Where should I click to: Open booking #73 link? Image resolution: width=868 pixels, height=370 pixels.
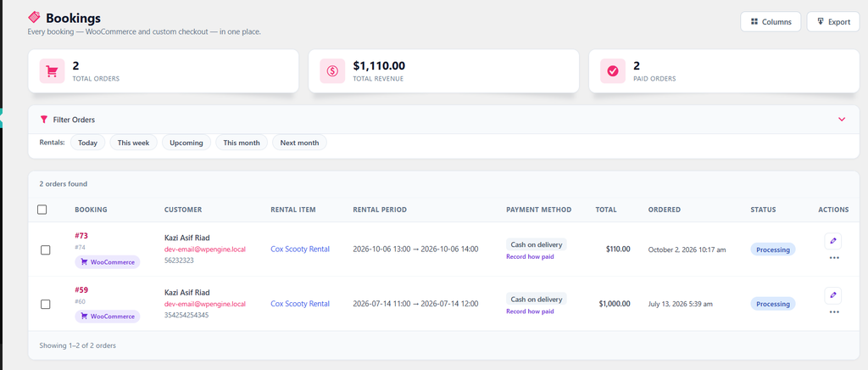[x=81, y=235]
